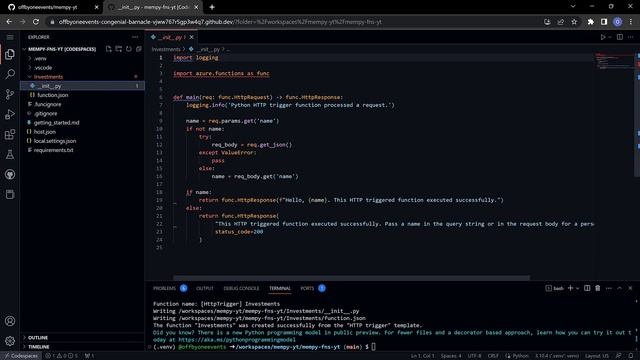This screenshot has width=640, height=360.
Task: Refresh the Explorer file tree
Action: (129, 49)
